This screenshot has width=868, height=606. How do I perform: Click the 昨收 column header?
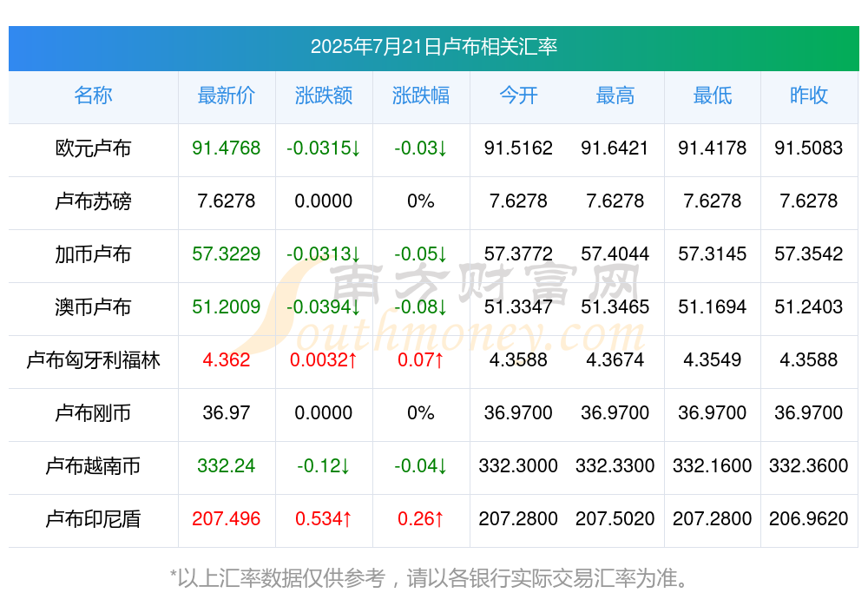click(x=809, y=96)
